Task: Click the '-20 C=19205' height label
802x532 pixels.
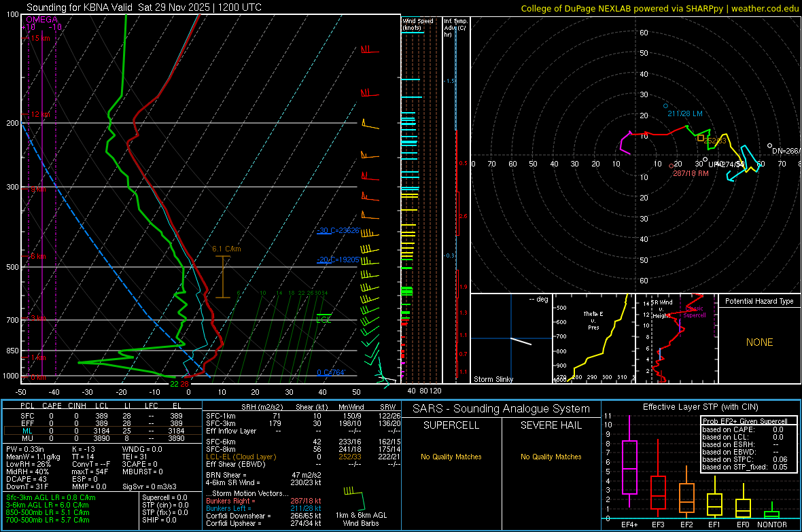Action: point(338,260)
